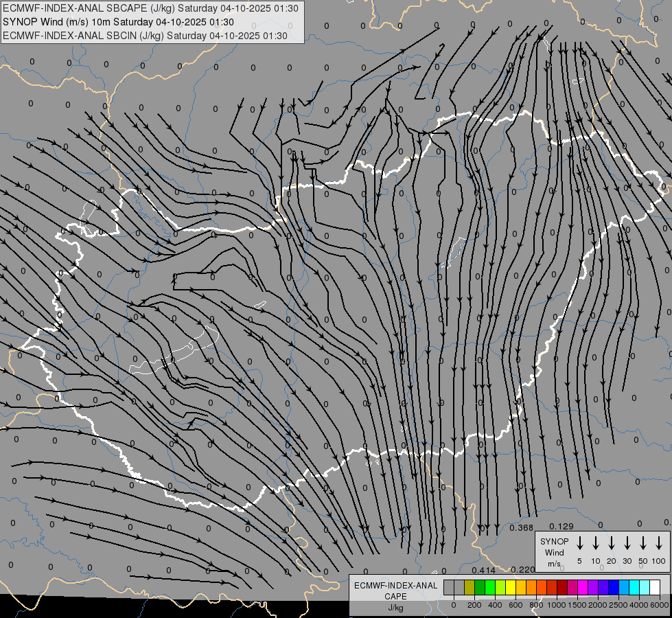Click the SBCIN title line in header

(145, 36)
